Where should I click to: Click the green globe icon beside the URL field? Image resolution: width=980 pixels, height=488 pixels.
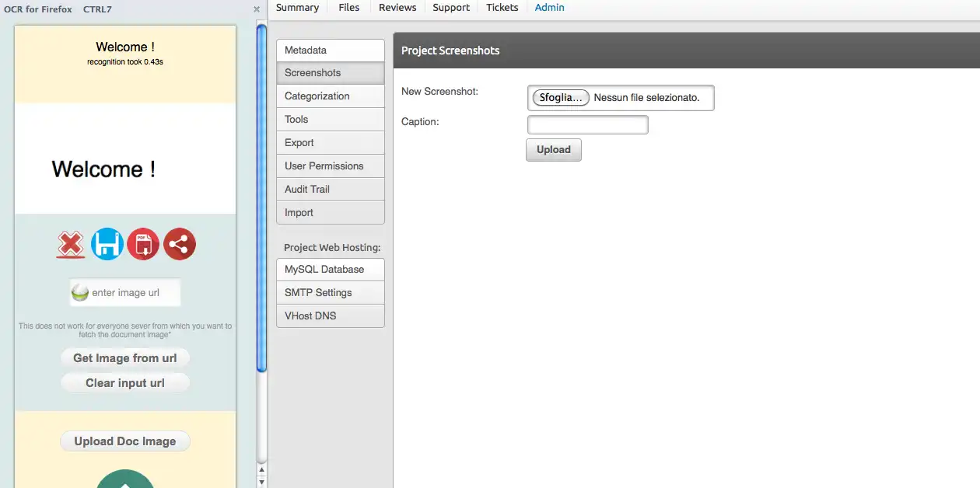(80, 293)
